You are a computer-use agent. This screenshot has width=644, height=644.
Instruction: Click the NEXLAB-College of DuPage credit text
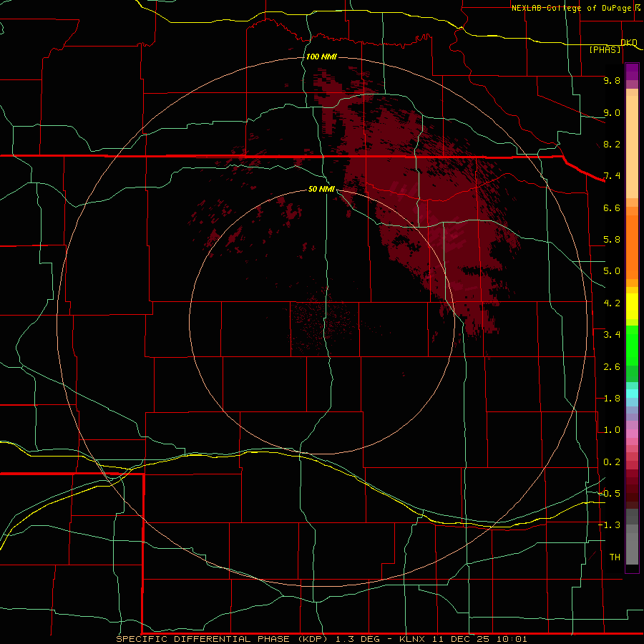point(571,8)
